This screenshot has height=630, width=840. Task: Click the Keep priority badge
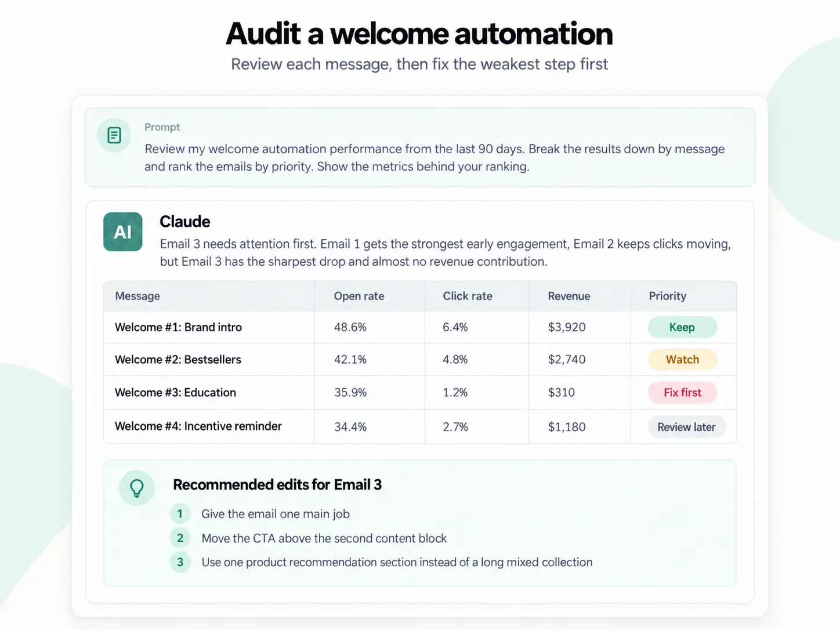click(x=682, y=327)
